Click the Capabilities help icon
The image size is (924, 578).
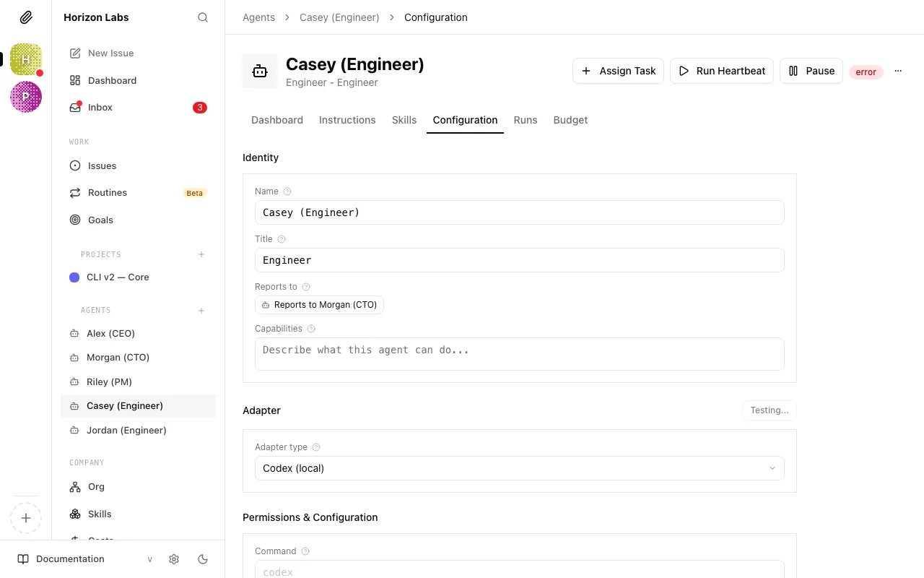click(311, 329)
